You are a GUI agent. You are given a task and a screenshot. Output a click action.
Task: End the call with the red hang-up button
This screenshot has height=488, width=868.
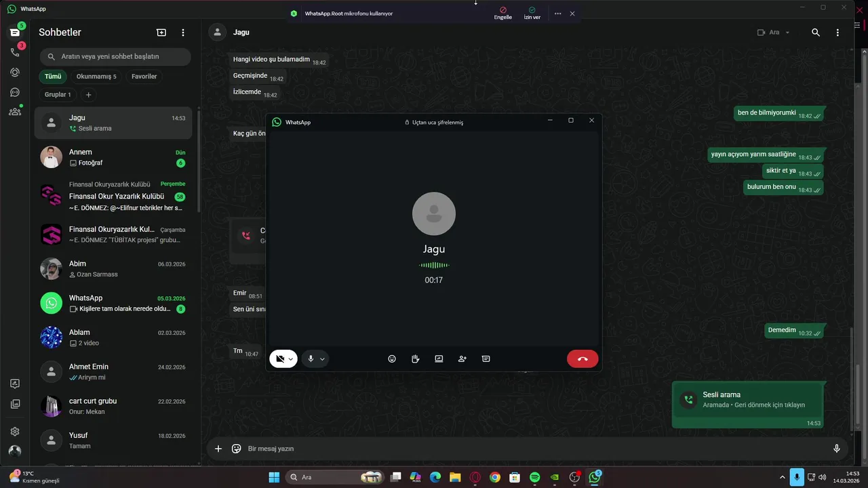583,359
